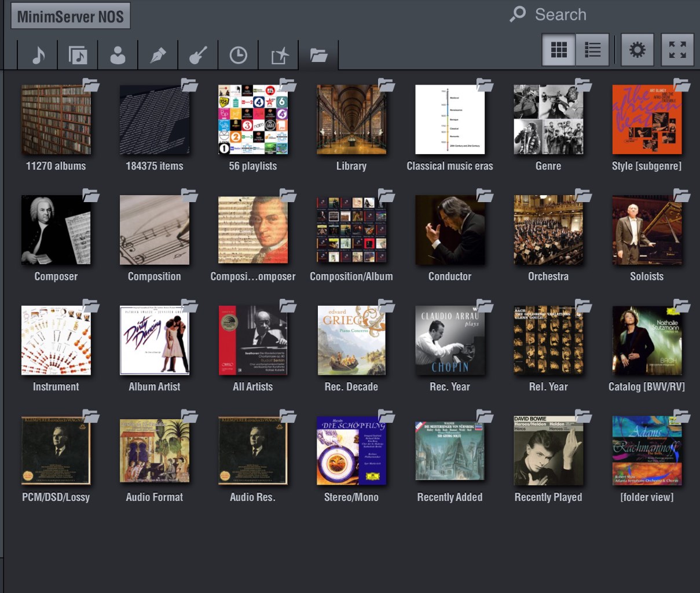Open the Rel. Year folder

(548, 341)
